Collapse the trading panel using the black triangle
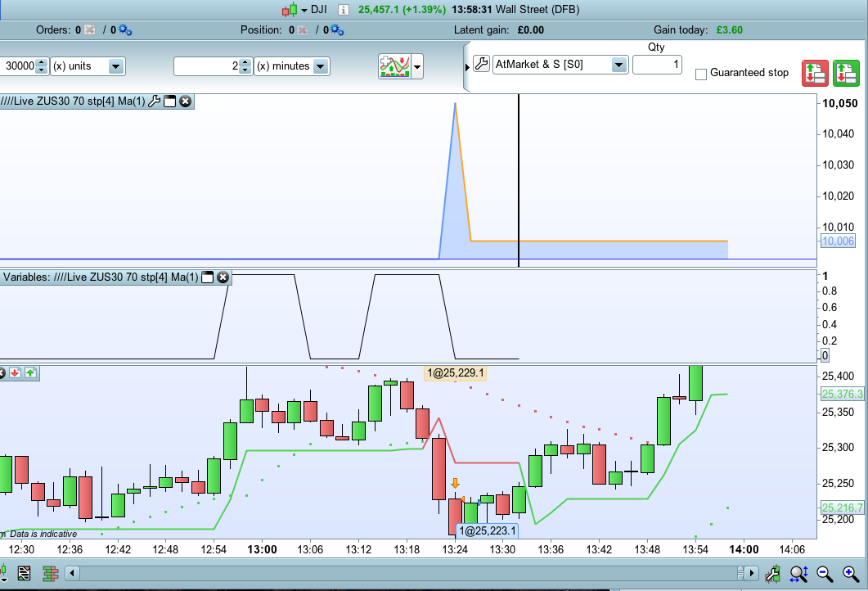 coord(467,68)
